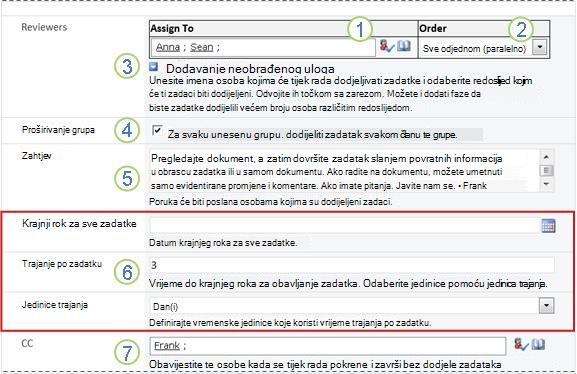This screenshot has width=577, height=374.
Task: Open calendar picker for Krajnji rok
Action: pyautogui.click(x=548, y=226)
